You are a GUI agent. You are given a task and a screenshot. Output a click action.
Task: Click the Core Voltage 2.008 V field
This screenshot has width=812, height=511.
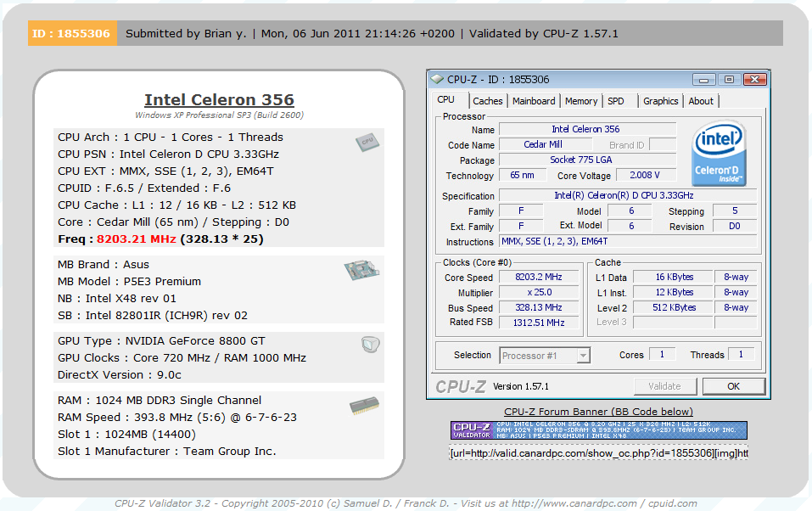point(645,175)
